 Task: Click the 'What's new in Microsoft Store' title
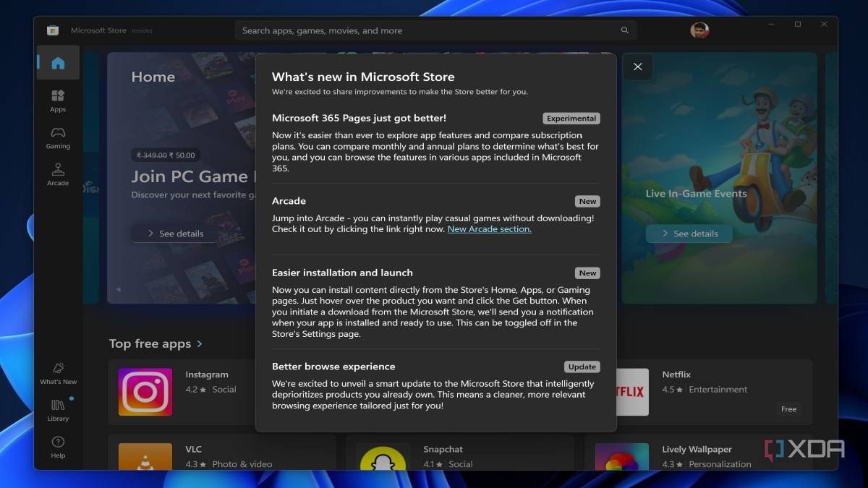363,77
